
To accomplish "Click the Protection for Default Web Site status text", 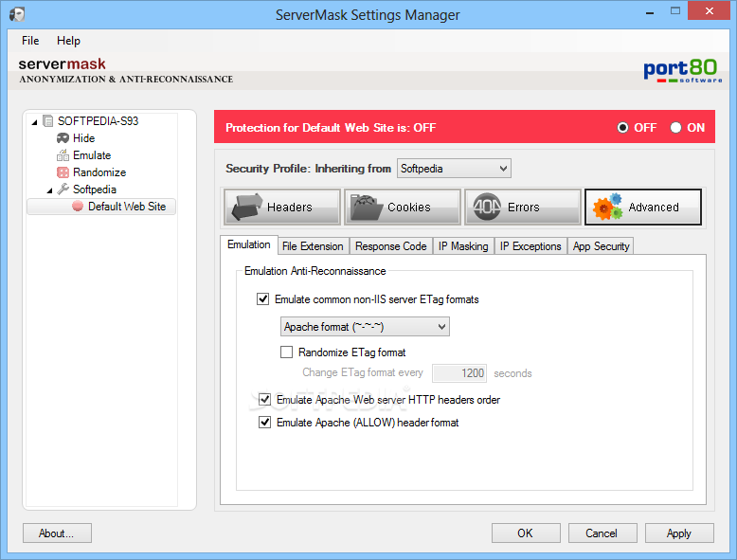I will [331, 127].
